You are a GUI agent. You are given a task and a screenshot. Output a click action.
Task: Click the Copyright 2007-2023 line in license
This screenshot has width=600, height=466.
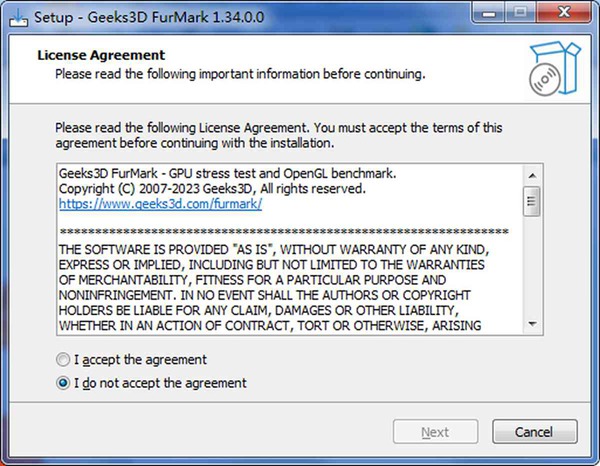click(x=212, y=188)
